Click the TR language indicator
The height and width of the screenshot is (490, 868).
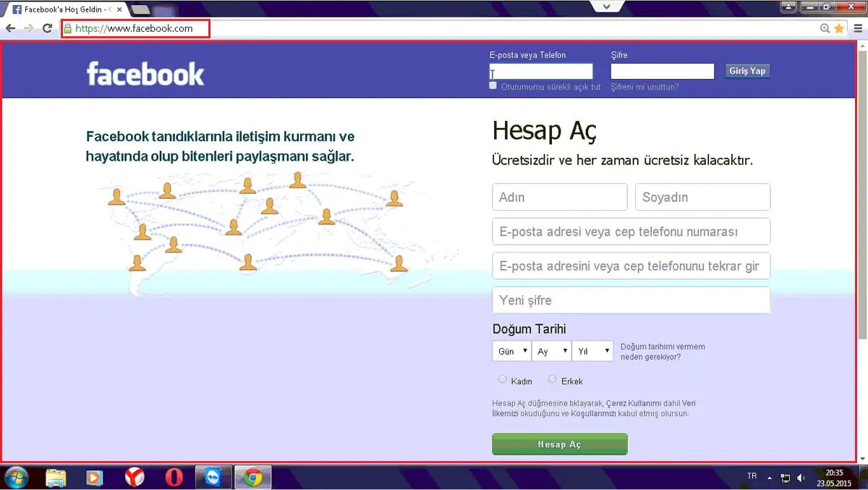752,476
